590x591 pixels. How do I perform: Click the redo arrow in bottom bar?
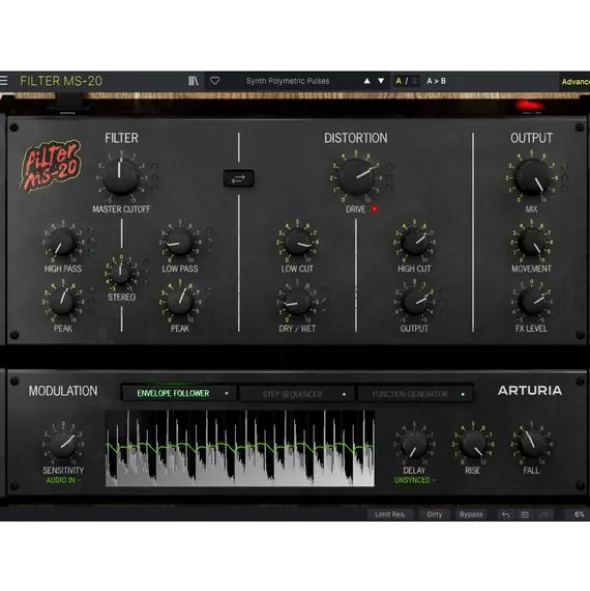pos(544,514)
